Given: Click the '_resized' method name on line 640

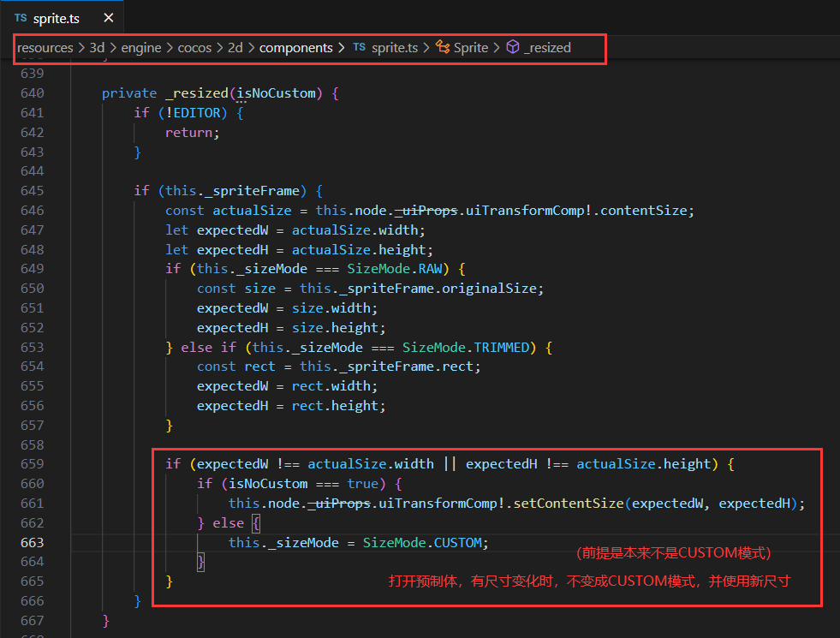Looking at the screenshot, I should 197,93.
